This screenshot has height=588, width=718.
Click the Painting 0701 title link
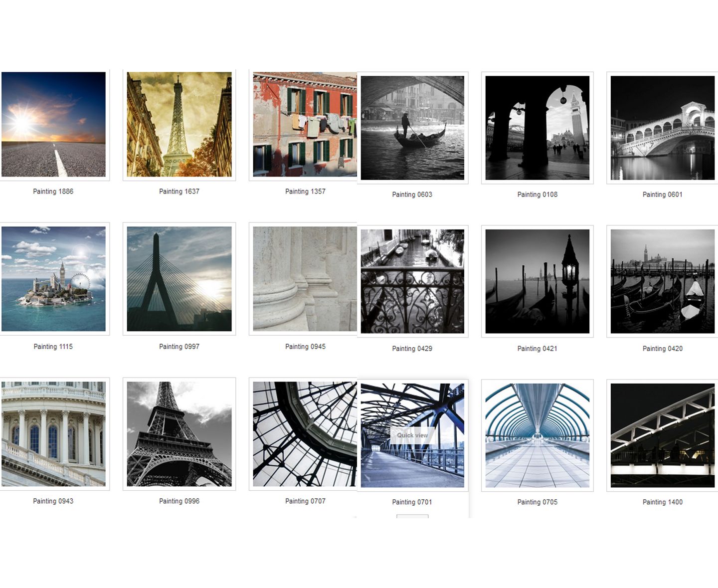(412, 502)
